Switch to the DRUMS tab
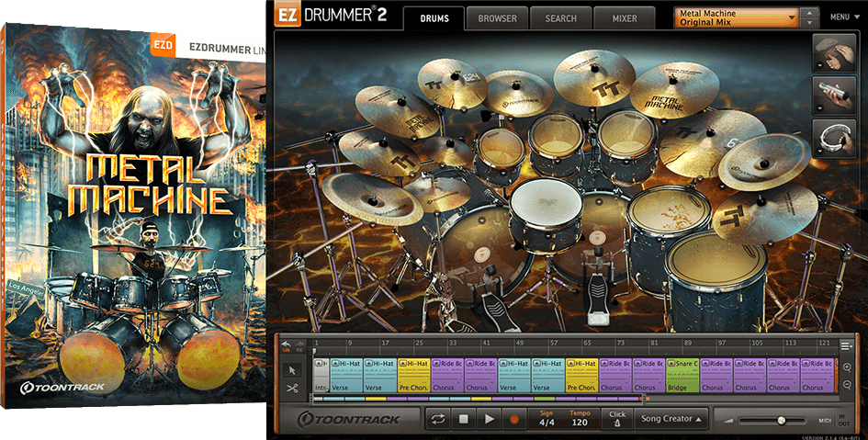Screen dimensions: 868x440 (x=434, y=18)
